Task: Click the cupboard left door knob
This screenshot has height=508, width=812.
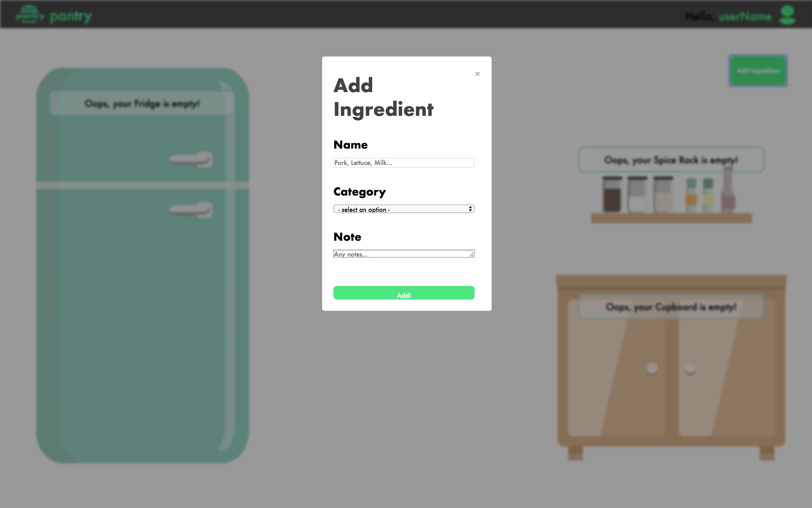Action: (x=652, y=368)
